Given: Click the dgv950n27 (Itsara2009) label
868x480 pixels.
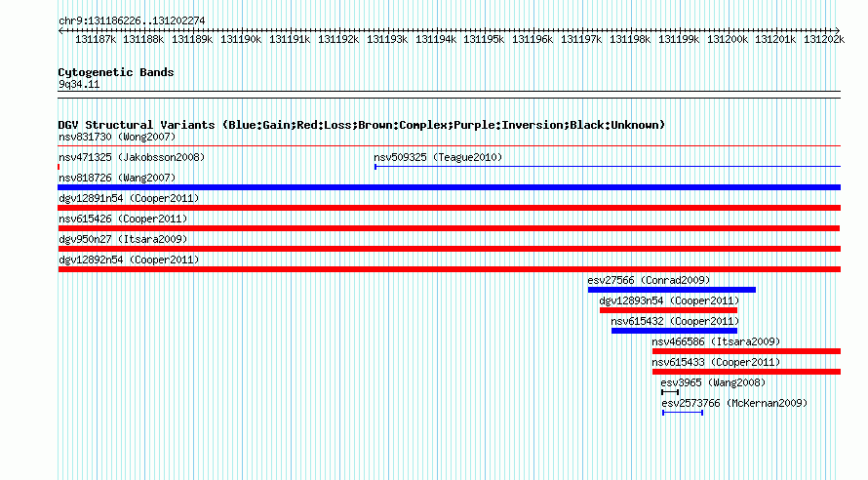Looking at the screenshot, I should pyautogui.click(x=123, y=239).
